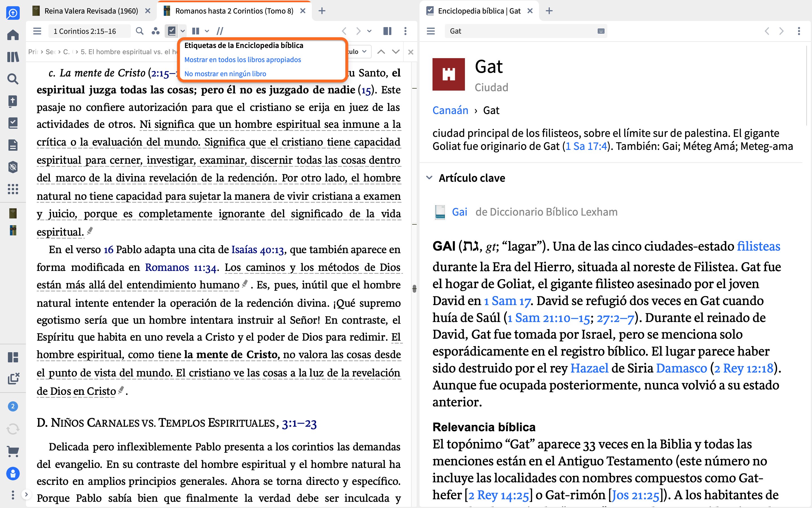Jump to the next section with down chevron

point(396,52)
